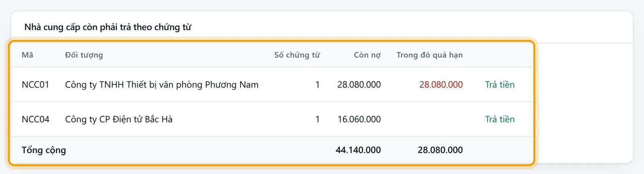This screenshot has width=644, height=174.
Task: Click the Còn nợ column header
Action: (x=367, y=55)
